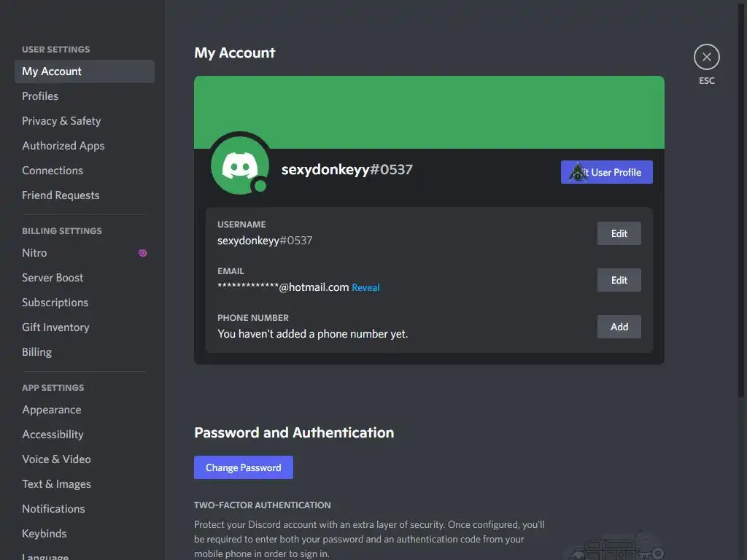The image size is (747, 560).
Task: Open Appearance settings
Action: (x=85, y=410)
